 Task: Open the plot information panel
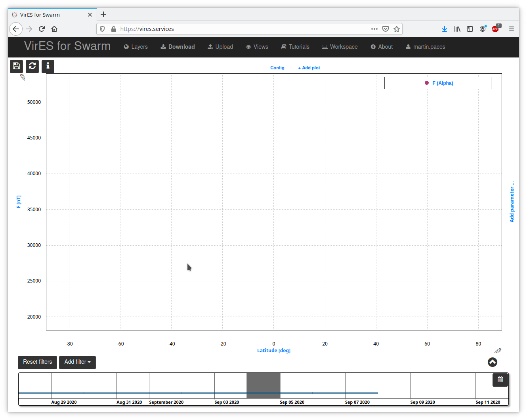[48, 66]
